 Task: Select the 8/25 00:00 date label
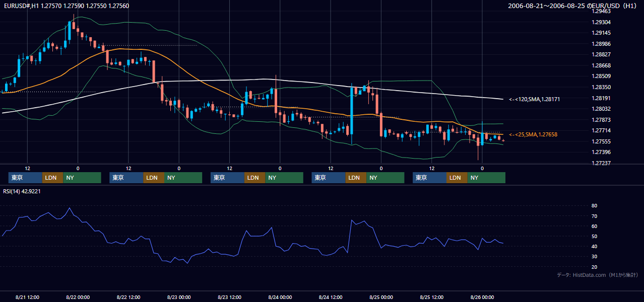[x=381, y=297]
